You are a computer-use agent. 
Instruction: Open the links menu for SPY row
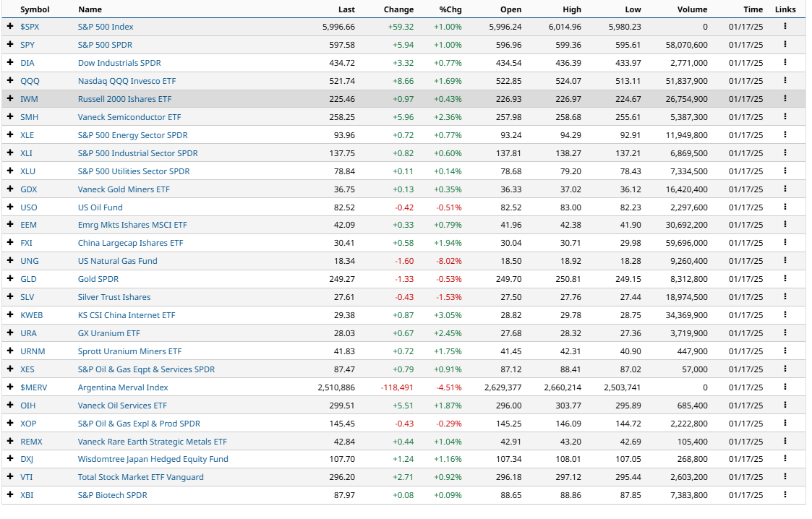(x=785, y=45)
